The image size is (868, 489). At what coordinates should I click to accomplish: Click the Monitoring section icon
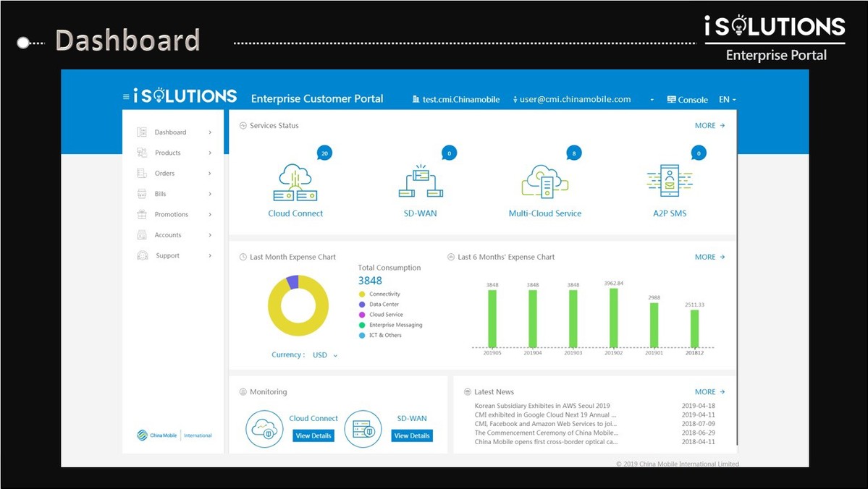point(243,391)
